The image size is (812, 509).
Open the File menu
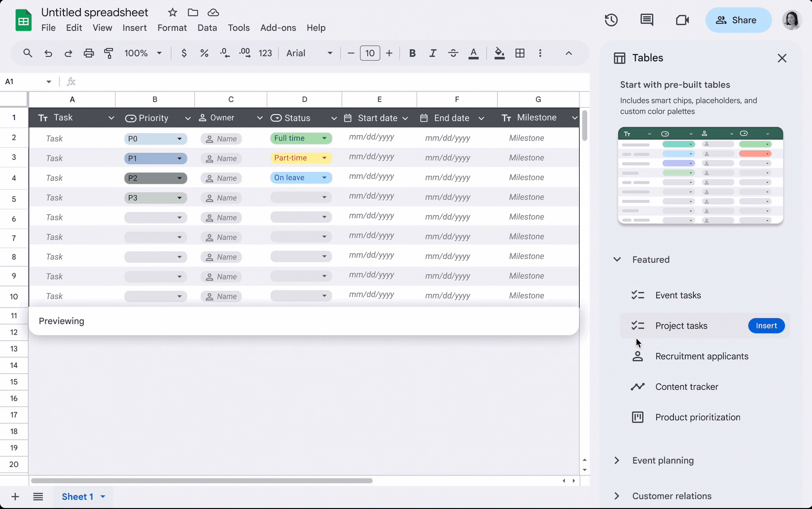coord(49,28)
